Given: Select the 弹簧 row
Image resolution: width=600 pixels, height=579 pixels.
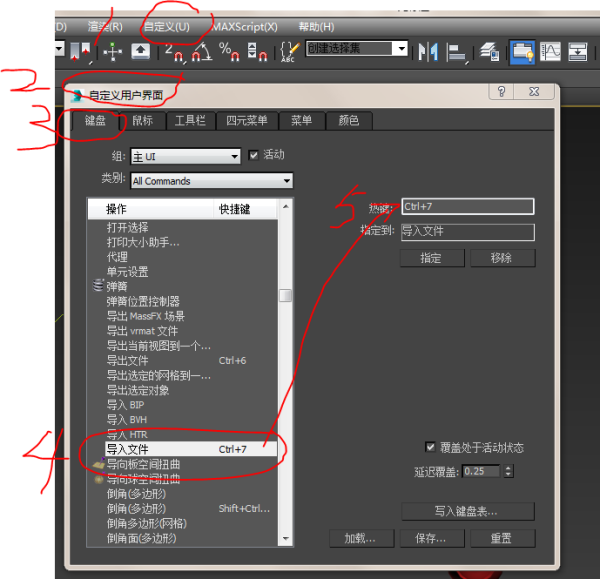Looking at the screenshot, I should coord(182,287).
